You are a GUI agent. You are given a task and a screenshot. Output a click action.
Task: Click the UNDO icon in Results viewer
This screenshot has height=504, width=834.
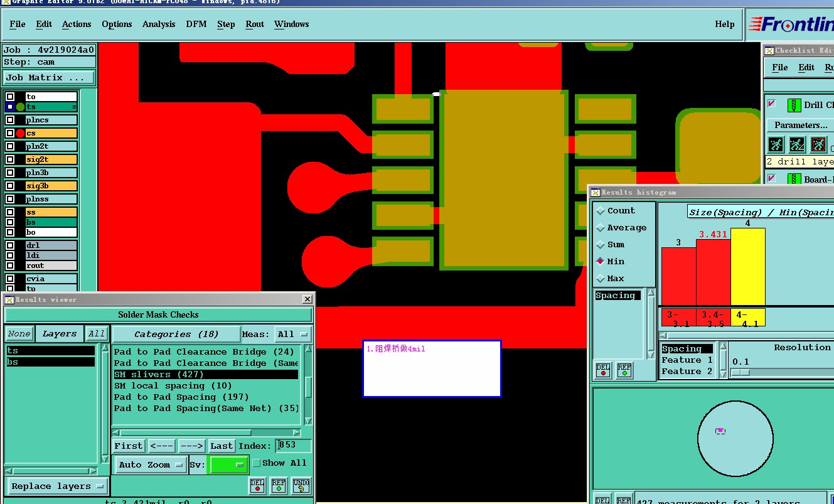tap(301, 486)
